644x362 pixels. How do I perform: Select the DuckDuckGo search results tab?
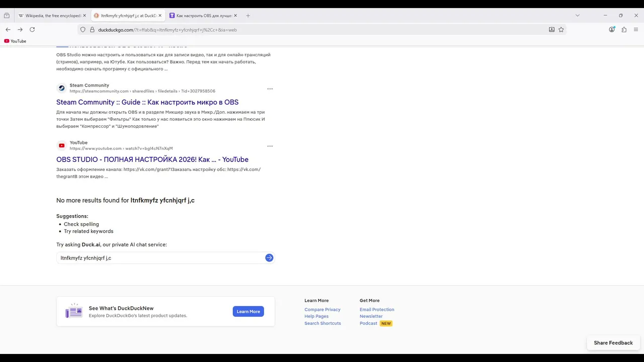128,16
